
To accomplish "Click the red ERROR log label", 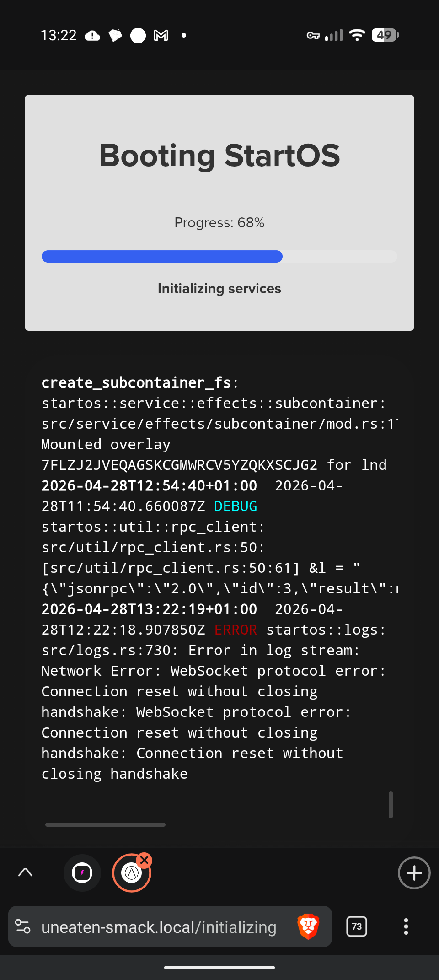I will tap(236, 630).
